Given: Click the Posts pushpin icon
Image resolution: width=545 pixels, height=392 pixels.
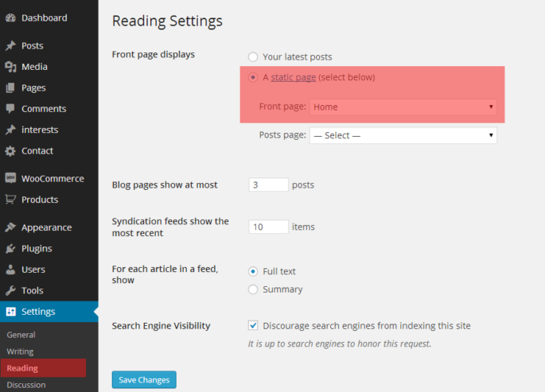Looking at the screenshot, I should tap(10, 46).
